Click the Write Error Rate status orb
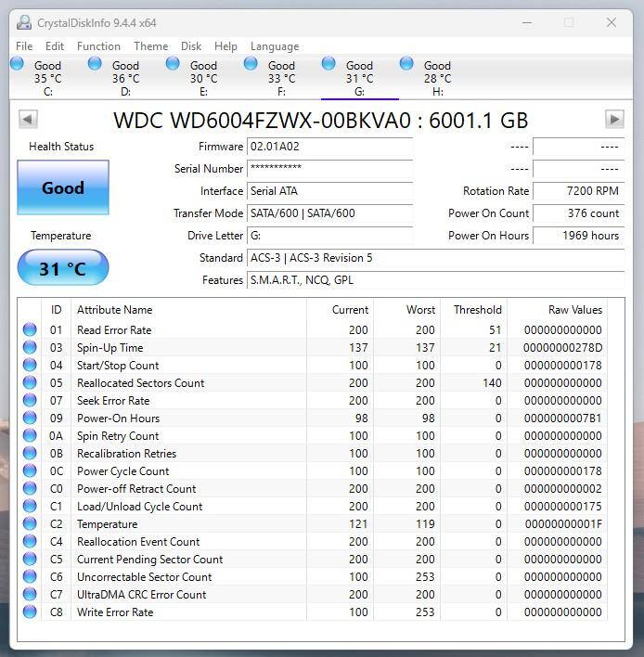This screenshot has height=657, width=644. pos(30,612)
